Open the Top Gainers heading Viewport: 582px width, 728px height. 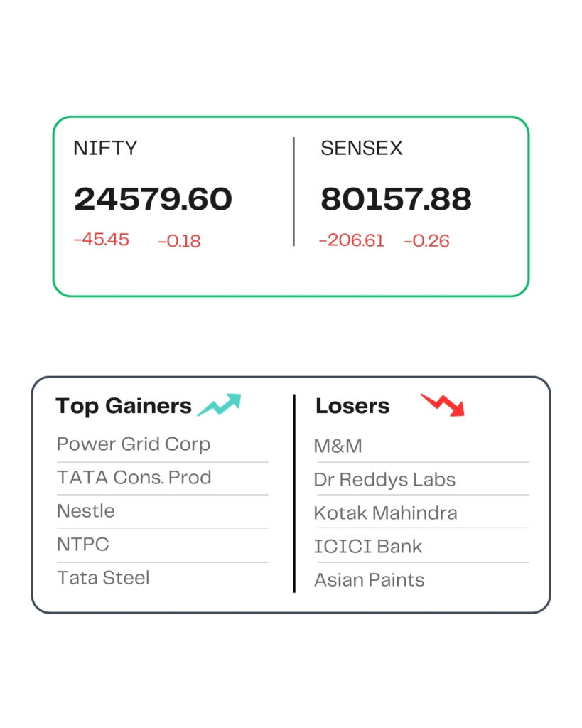(x=124, y=406)
